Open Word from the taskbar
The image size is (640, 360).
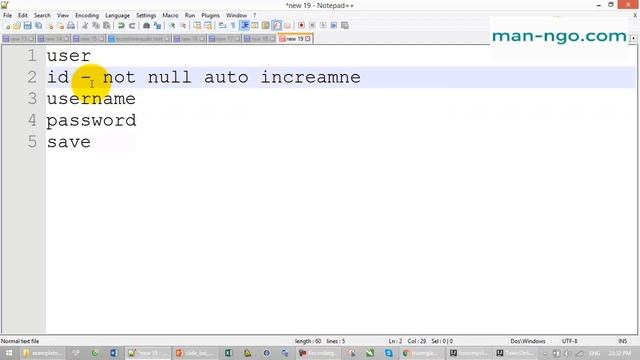114,353
